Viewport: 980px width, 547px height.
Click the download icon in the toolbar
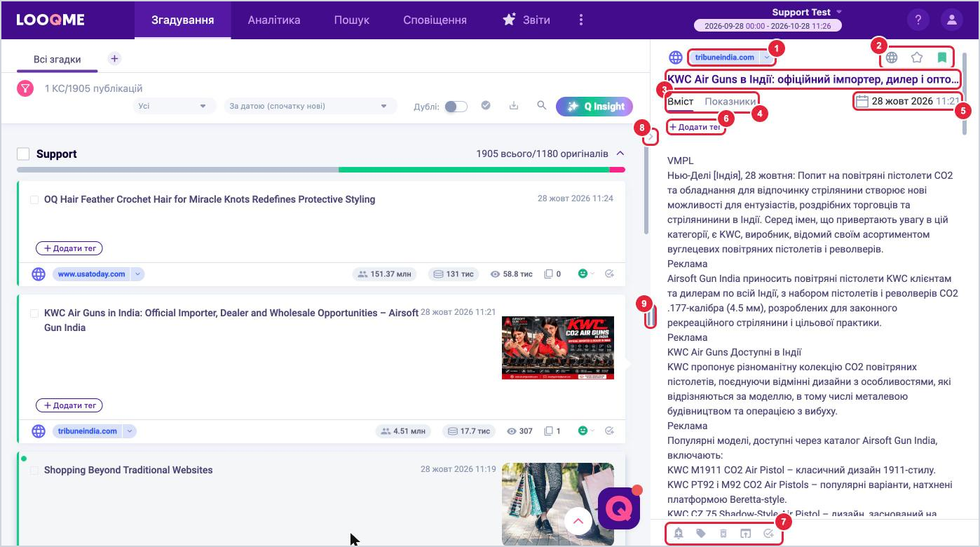click(514, 105)
